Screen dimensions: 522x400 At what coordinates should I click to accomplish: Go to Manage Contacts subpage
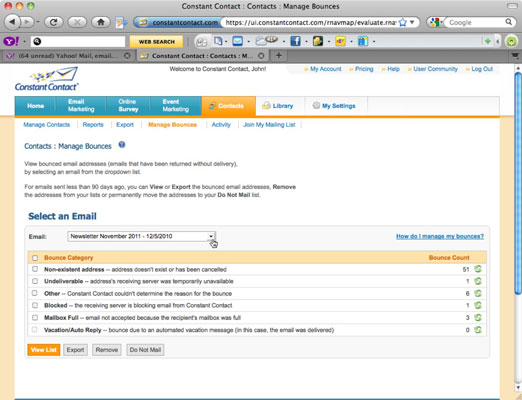click(x=46, y=125)
